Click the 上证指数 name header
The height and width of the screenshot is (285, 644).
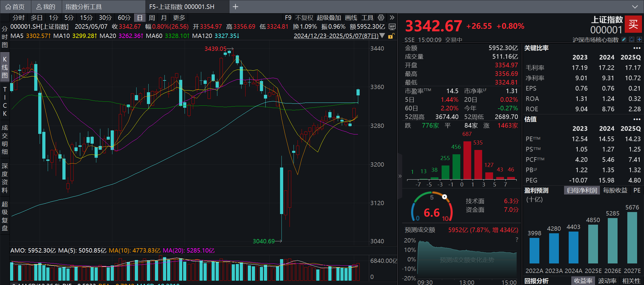click(x=607, y=20)
